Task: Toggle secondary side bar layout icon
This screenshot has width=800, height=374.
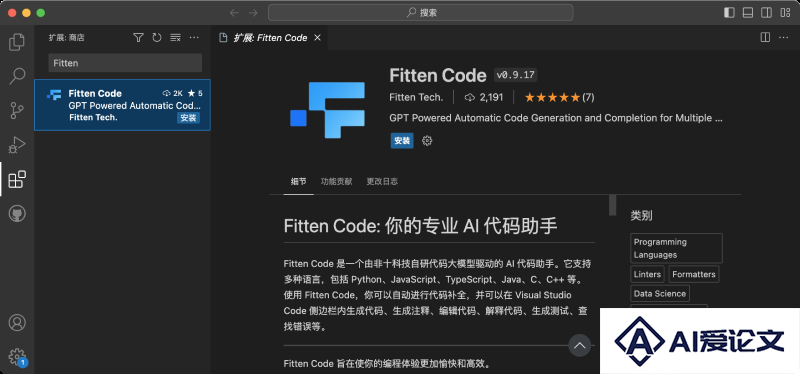Action: 766,13
